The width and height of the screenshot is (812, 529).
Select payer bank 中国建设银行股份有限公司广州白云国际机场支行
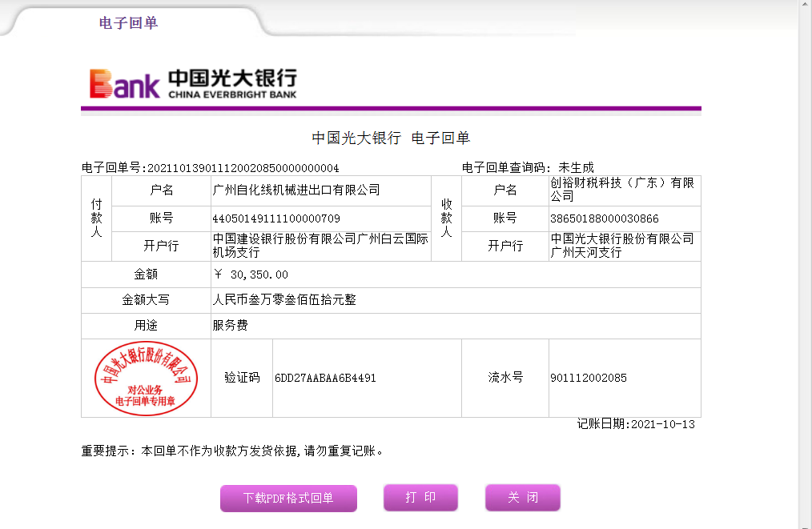click(x=320, y=246)
